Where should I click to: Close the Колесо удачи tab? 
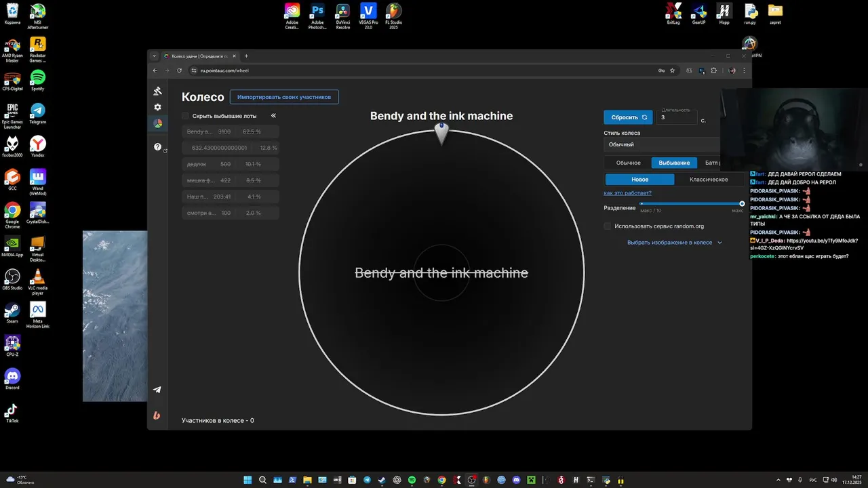click(x=235, y=56)
